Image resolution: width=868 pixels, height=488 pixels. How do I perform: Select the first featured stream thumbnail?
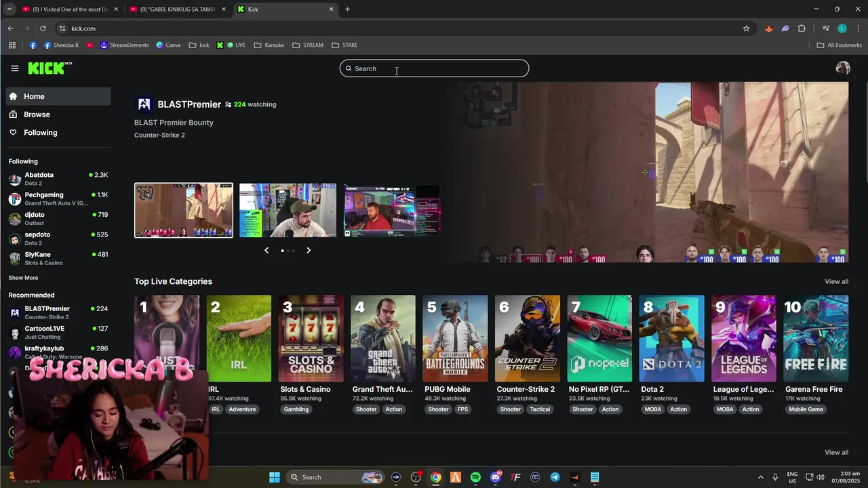pyautogui.click(x=184, y=210)
